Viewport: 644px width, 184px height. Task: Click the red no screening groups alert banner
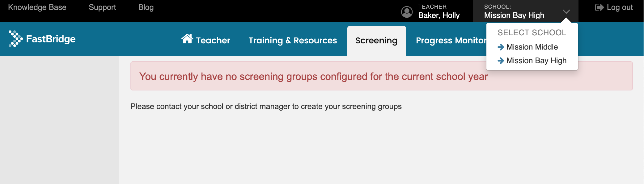click(x=381, y=76)
